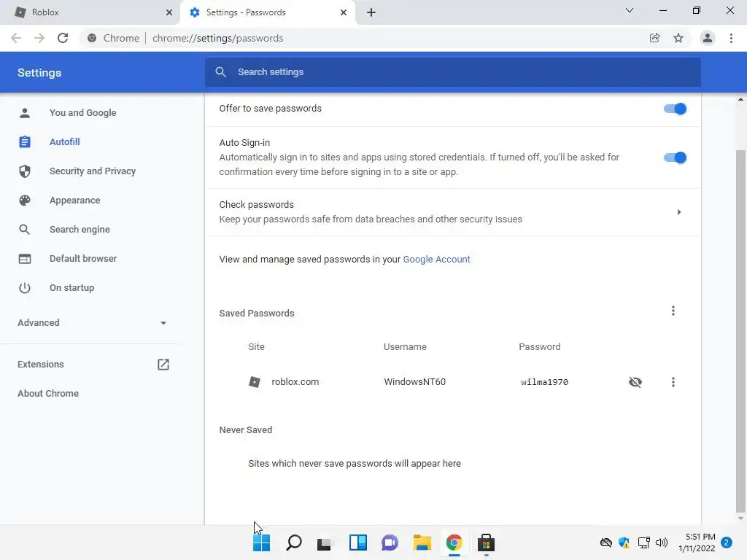Open Check passwords arrow

coord(679,212)
